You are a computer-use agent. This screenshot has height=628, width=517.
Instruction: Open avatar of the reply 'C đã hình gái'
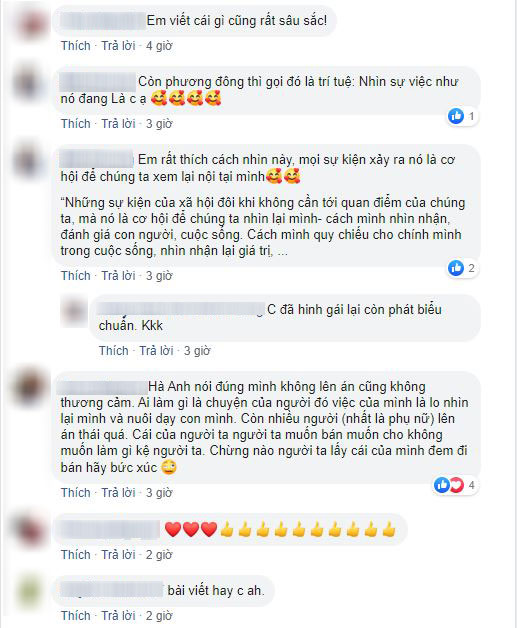74,311
